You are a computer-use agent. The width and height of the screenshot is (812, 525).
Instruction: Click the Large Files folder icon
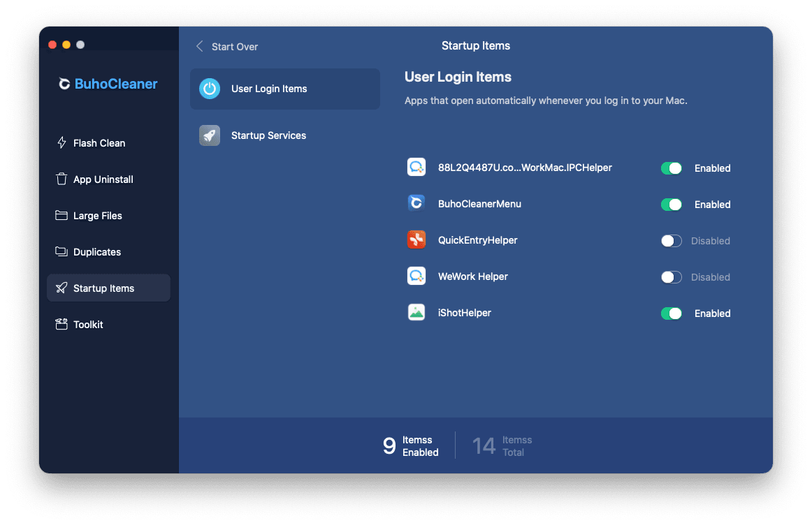(62, 215)
